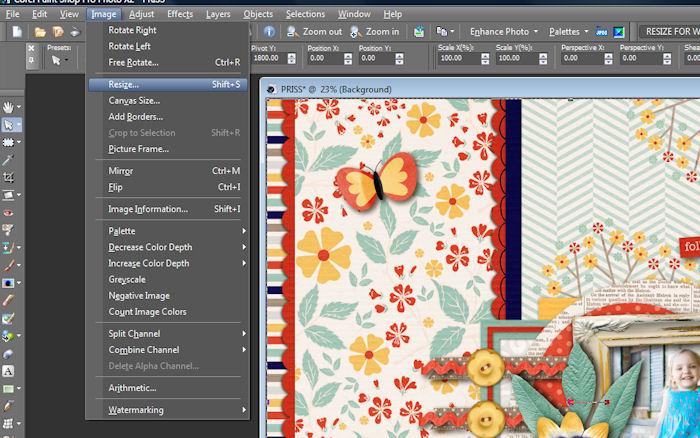Click the Position X stepper arrows
Viewport: 700px width, 438px height.
click(x=348, y=58)
